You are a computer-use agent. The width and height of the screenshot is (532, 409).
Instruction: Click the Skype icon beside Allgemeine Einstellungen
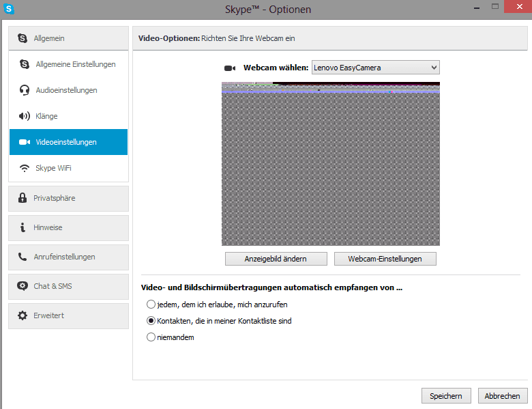pyautogui.click(x=25, y=64)
